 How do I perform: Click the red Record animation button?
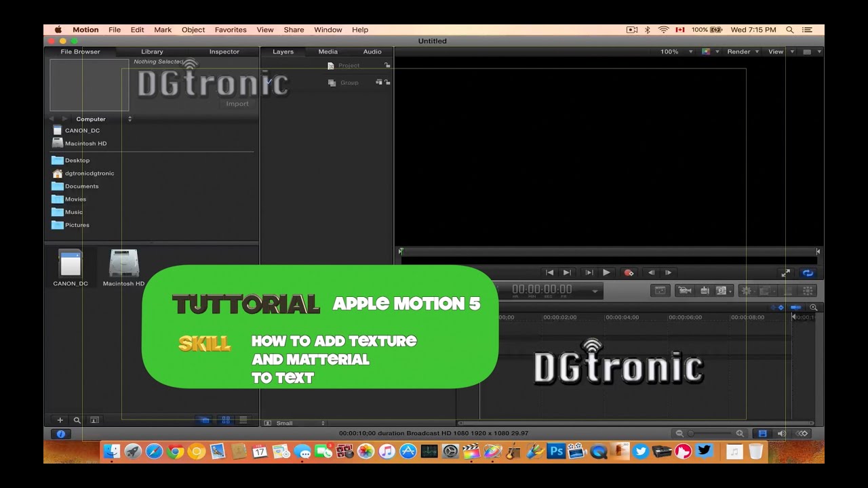pyautogui.click(x=629, y=272)
